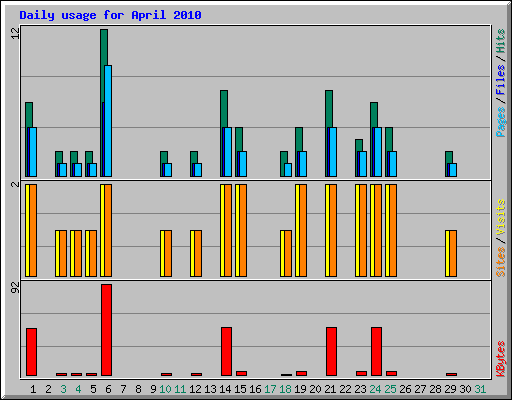Select day "9" on the x-axis
This screenshot has height=400, width=512.
pos(153,389)
